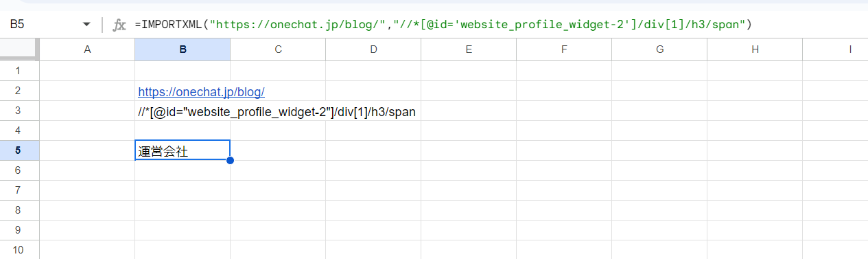Select row 7 header

pos(19,191)
